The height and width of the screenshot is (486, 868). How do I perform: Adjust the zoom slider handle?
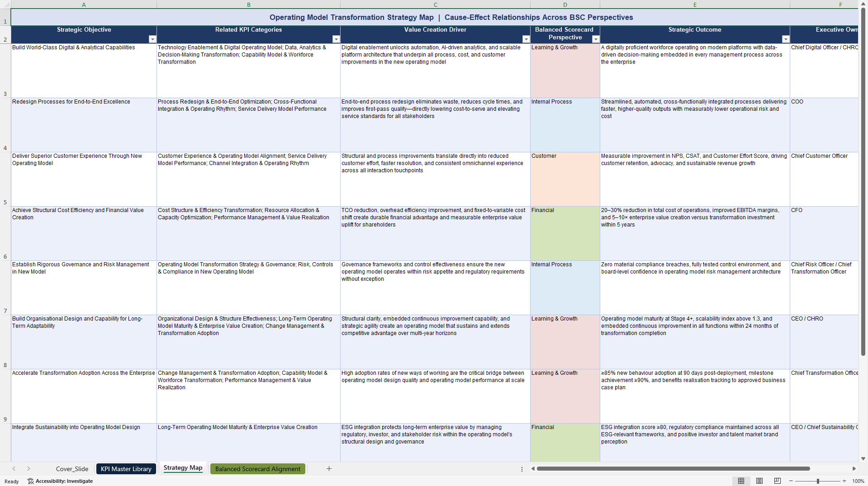[818, 481]
